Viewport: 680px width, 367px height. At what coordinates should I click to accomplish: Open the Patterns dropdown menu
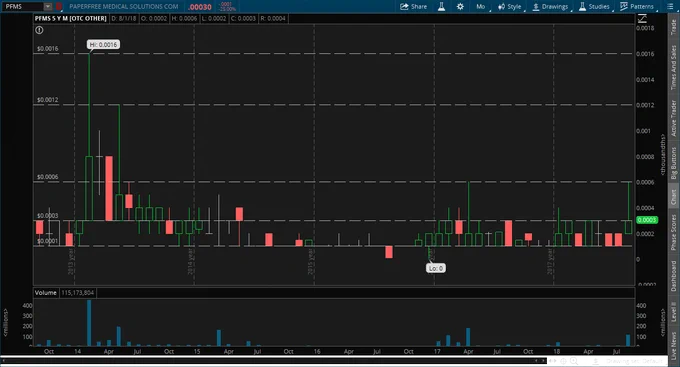tap(637, 7)
